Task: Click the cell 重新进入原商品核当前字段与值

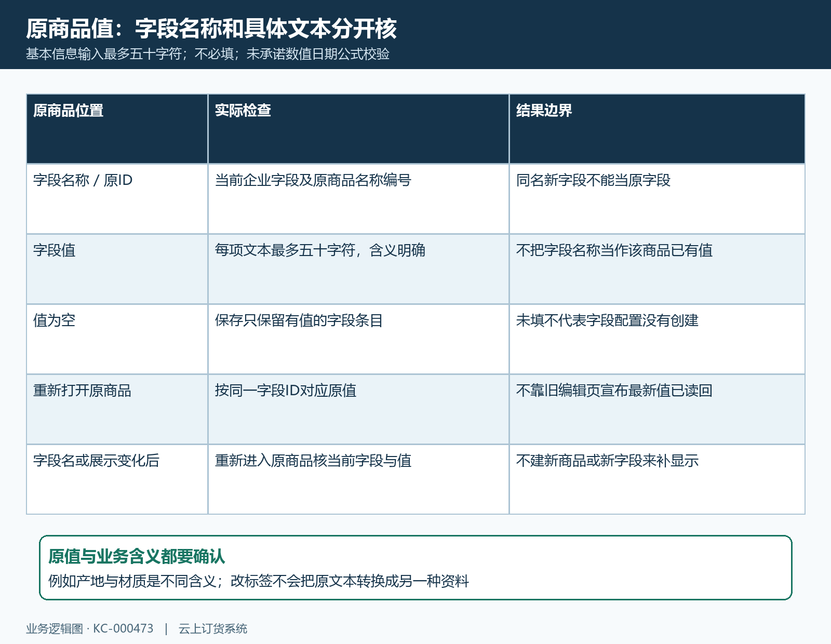Action: click(358, 479)
